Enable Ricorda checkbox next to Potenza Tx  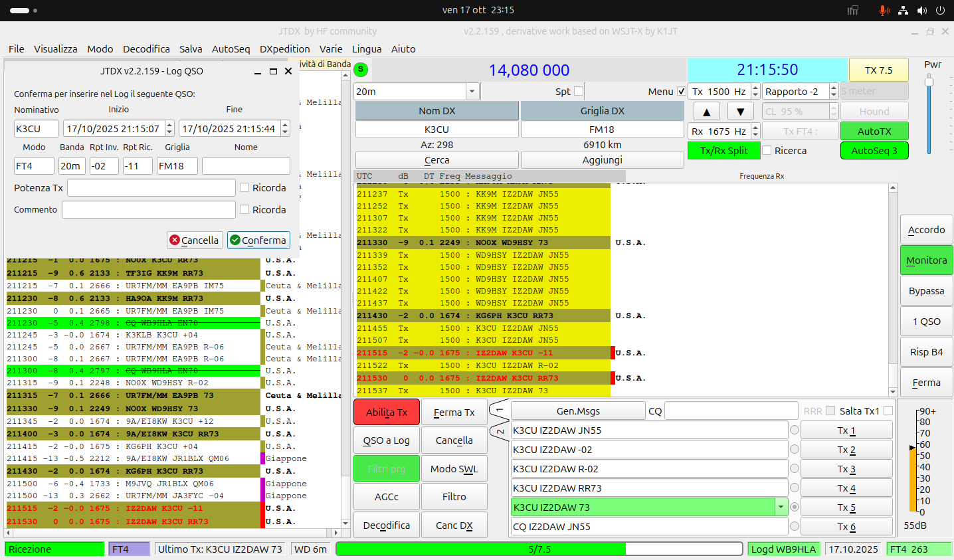tap(244, 188)
